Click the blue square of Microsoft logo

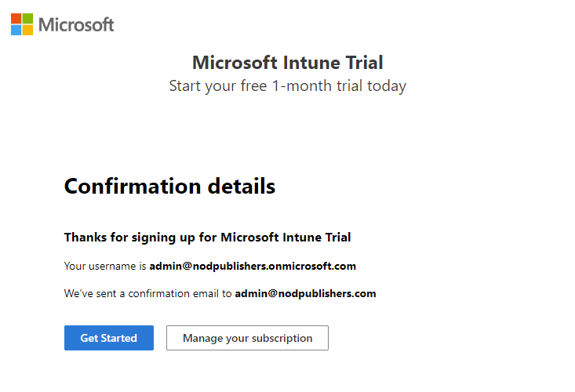point(16,30)
